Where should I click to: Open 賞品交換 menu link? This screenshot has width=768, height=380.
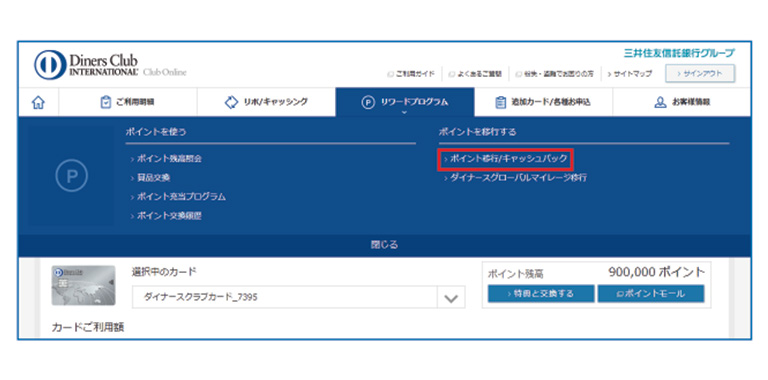(x=150, y=178)
